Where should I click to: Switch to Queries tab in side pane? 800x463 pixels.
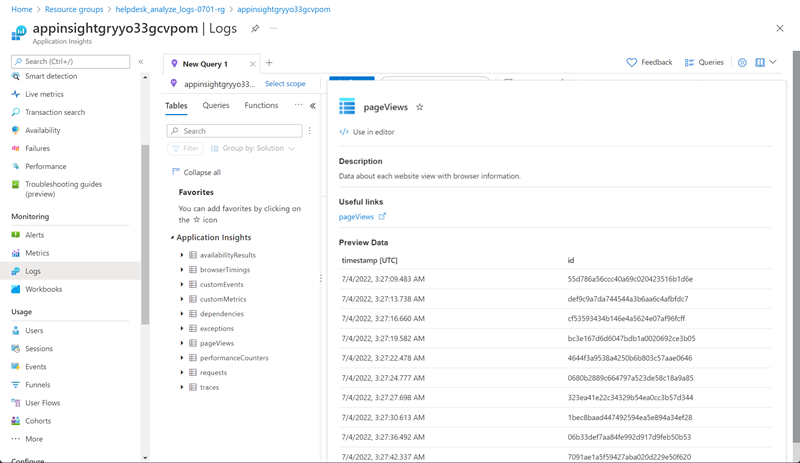[216, 105]
